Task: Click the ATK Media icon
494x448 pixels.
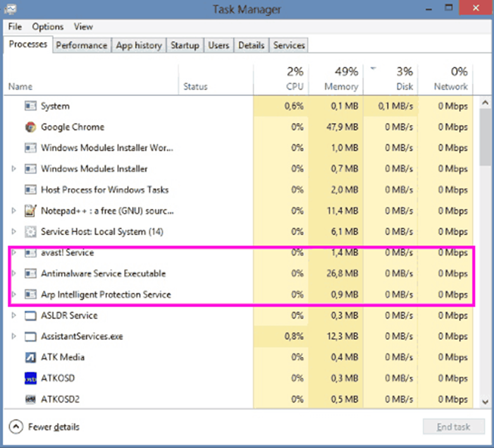Action: click(x=30, y=358)
